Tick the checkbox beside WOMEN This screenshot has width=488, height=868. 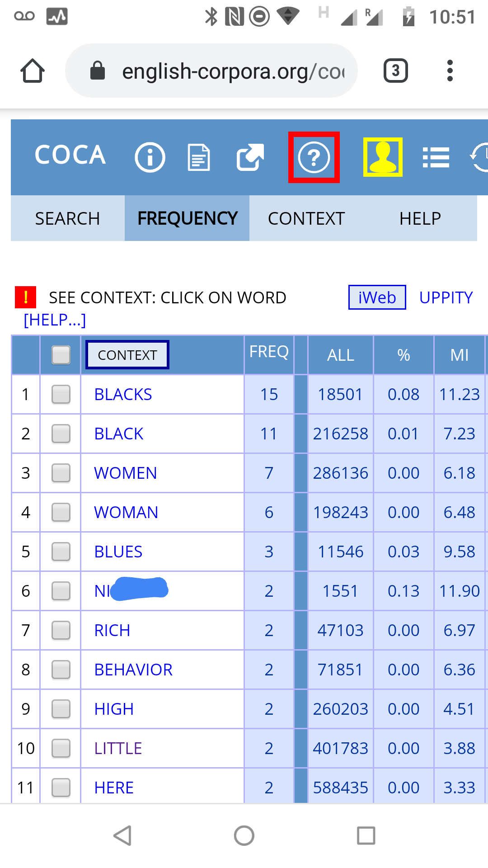pos(61,473)
